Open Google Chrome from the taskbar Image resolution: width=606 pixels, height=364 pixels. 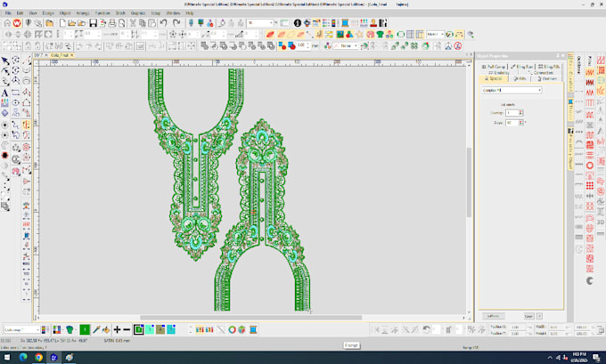tap(38, 358)
